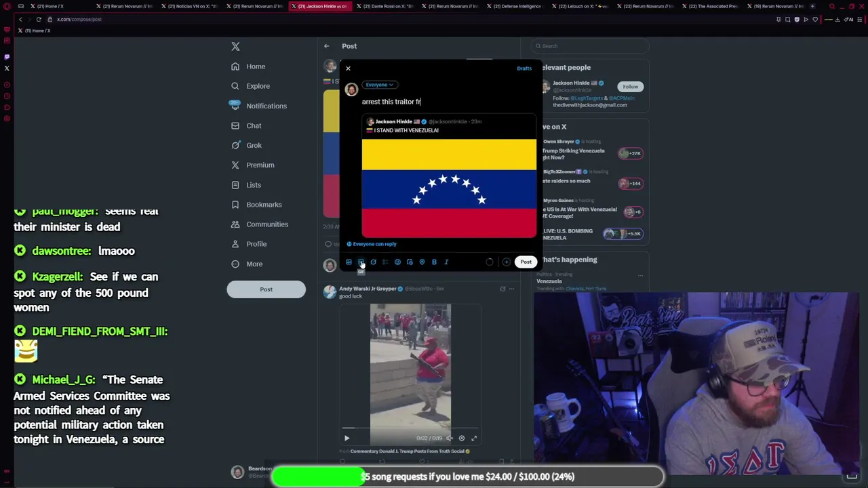Seek on the video progress bar

[410, 428]
